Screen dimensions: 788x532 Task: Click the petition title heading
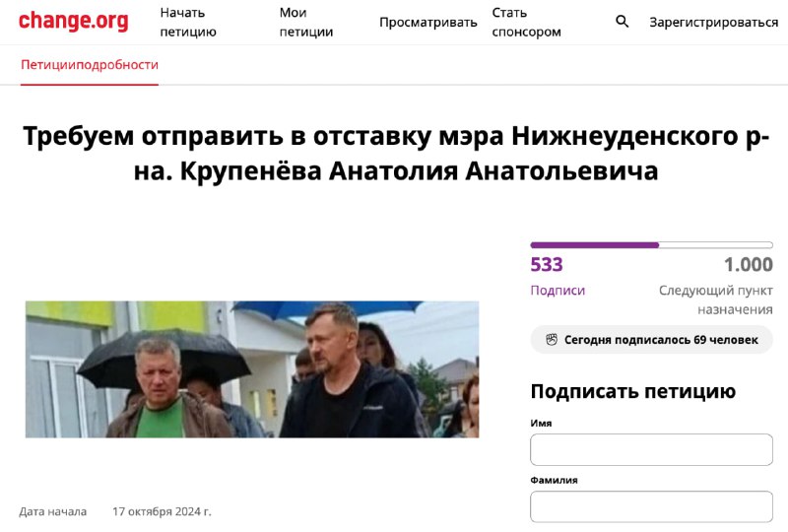tap(396, 153)
